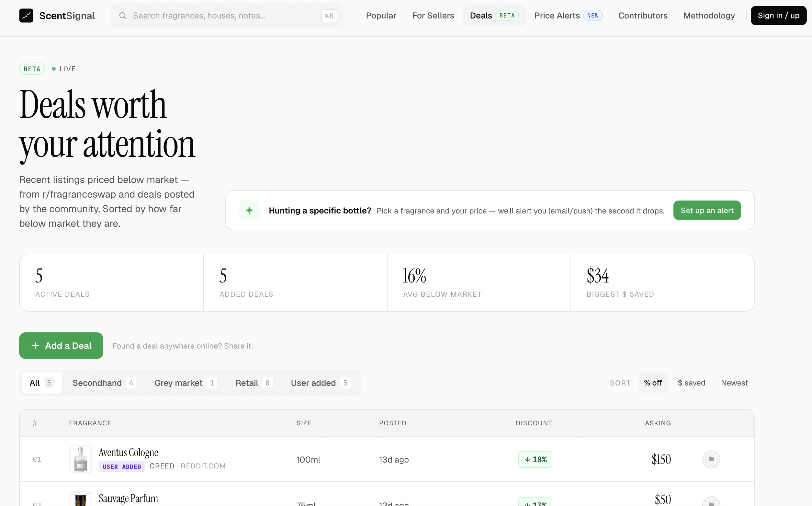Open Price Alerts in navigation
Image resolution: width=812 pixels, height=506 pixels.
tap(568, 16)
